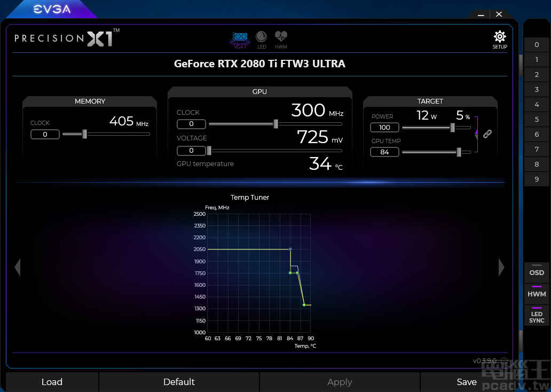Screen dimensions: 551x392
Task: Select profile slot 2
Action: [537, 75]
